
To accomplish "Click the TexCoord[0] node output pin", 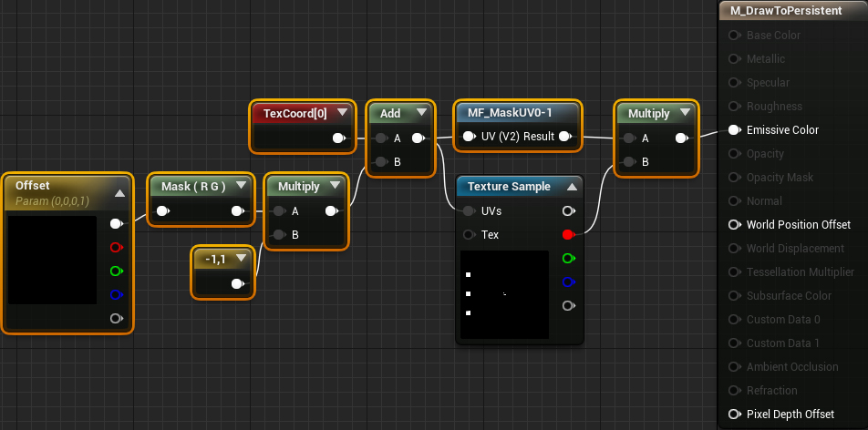I will tap(339, 138).
